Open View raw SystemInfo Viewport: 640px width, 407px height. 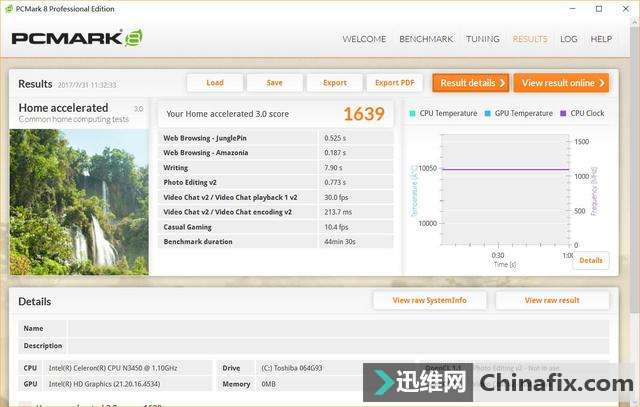click(x=429, y=300)
